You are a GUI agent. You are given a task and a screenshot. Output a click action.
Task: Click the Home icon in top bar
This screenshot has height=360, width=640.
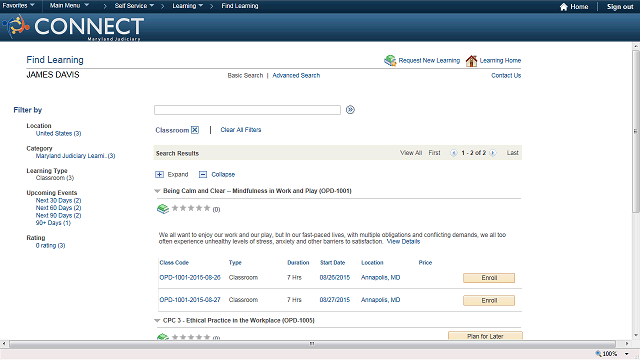[564, 7]
